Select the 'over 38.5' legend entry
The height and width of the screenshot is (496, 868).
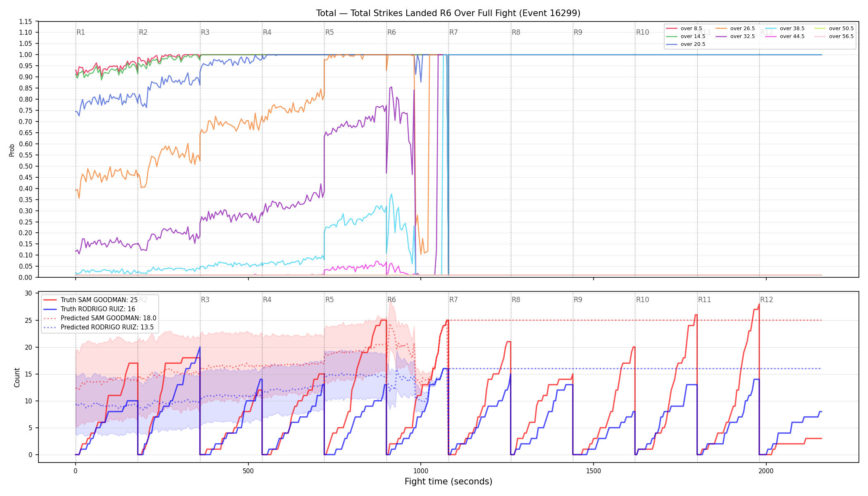(x=785, y=29)
